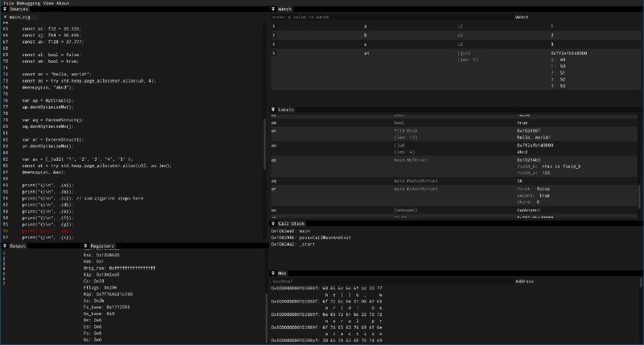Open the File menu

[10, 2]
